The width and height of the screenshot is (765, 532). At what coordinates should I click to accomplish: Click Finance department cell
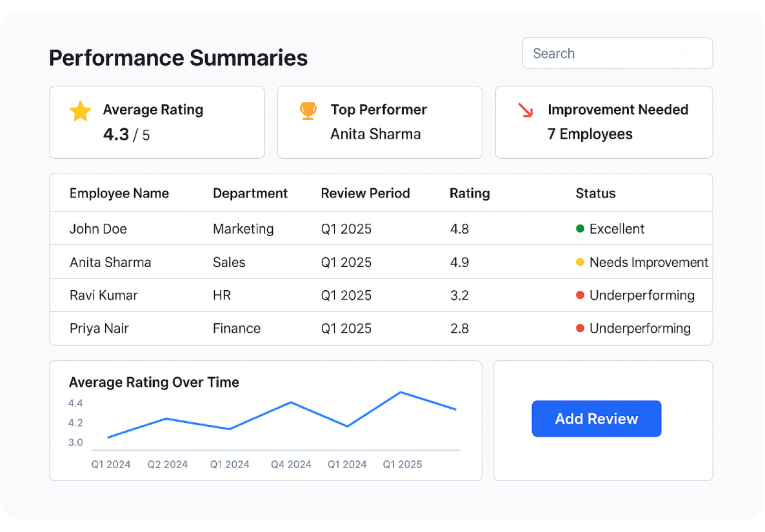(x=237, y=329)
